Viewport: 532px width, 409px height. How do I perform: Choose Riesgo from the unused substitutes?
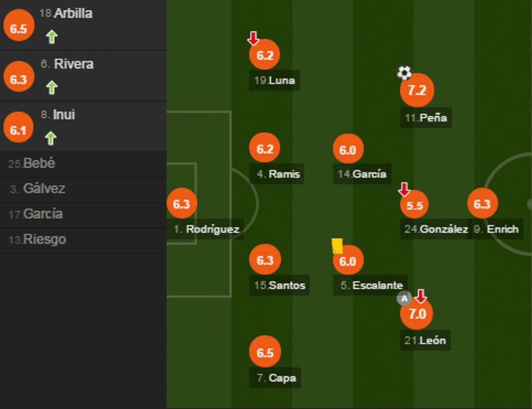tap(44, 240)
